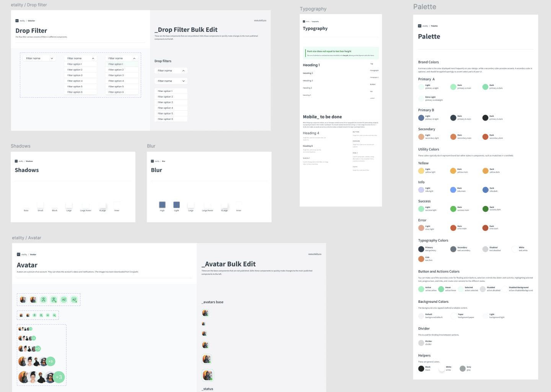This screenshot has height=392, width=551.
Task: Pick the Helpers grey color swatch
Action: [x=463, y=369]
